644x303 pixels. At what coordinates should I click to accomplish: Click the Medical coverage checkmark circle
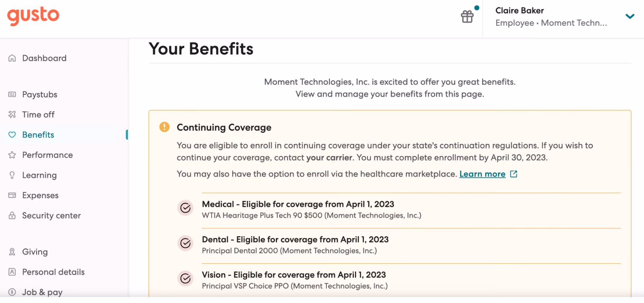pos(185,208)
